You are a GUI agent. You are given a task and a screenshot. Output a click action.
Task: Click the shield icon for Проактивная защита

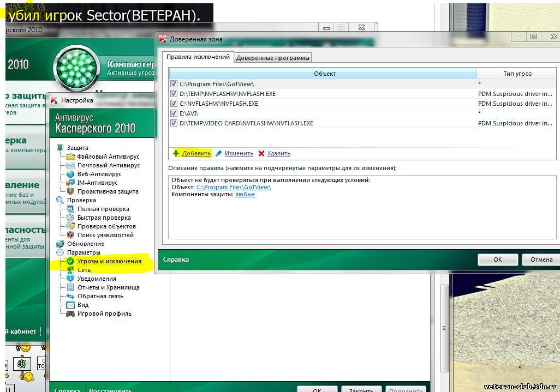pyautogui.click(x=70, y=191)
